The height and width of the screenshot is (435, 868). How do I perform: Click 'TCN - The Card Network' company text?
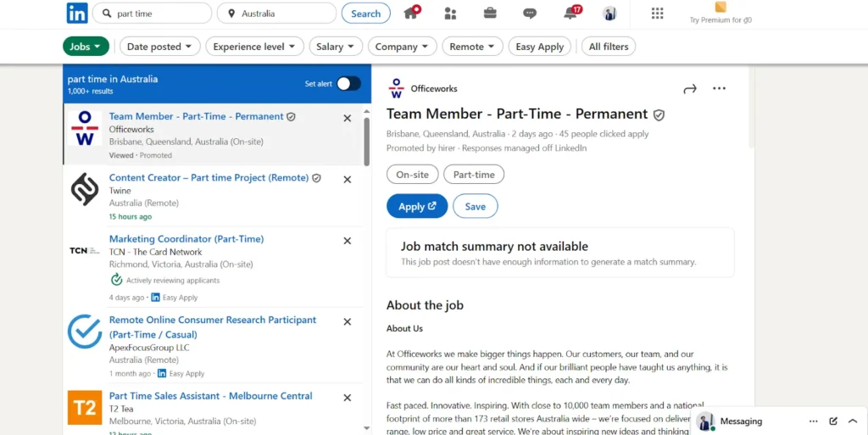coord(156,252)
